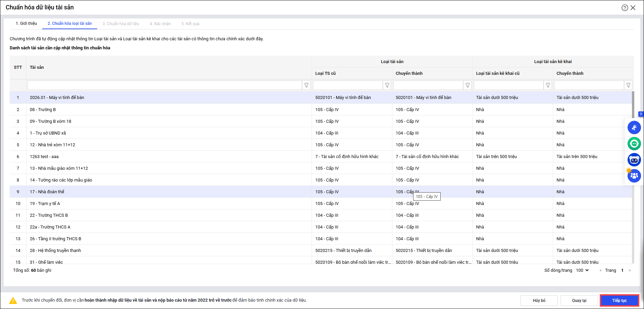
Task: Click filter icon for Loại tài sản kê khai cũ
Action: point(548,86)
